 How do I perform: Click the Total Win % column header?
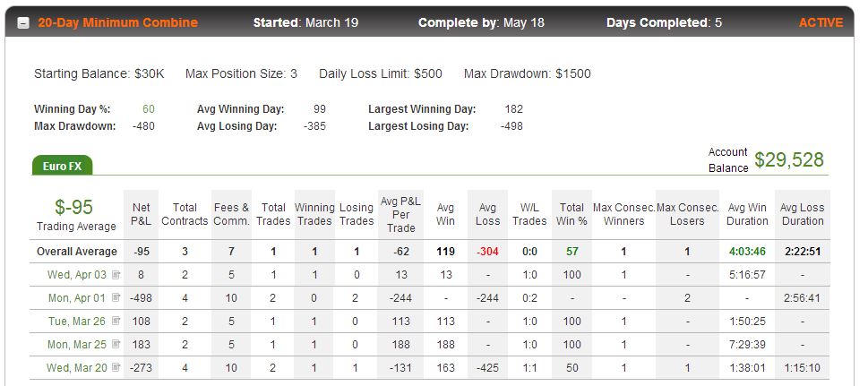[x=572, y=214]
